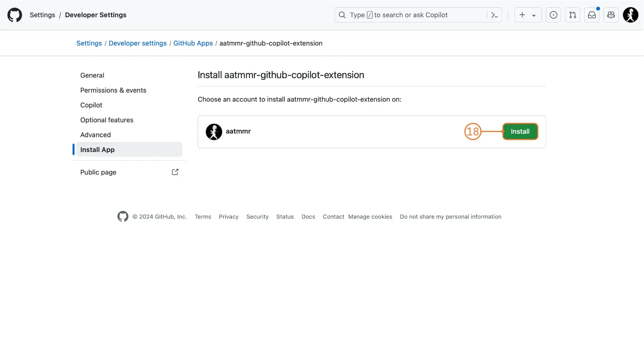Click the aatmmr account avatar
This screenshot has height=352, width=644.
point(214,132)
